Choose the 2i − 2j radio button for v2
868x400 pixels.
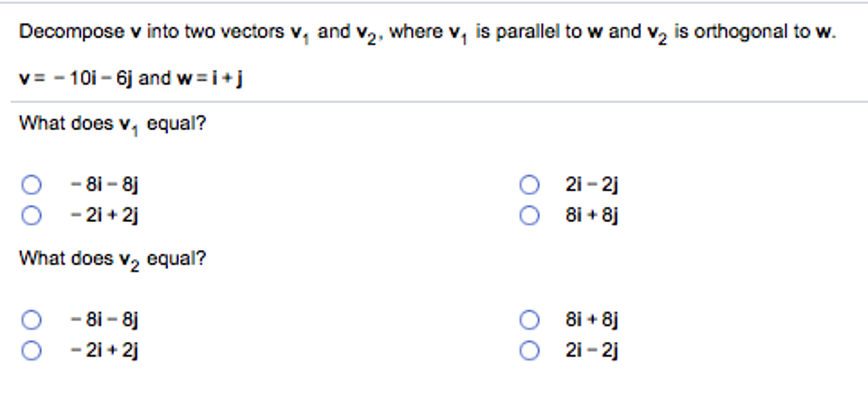(529, 350)
